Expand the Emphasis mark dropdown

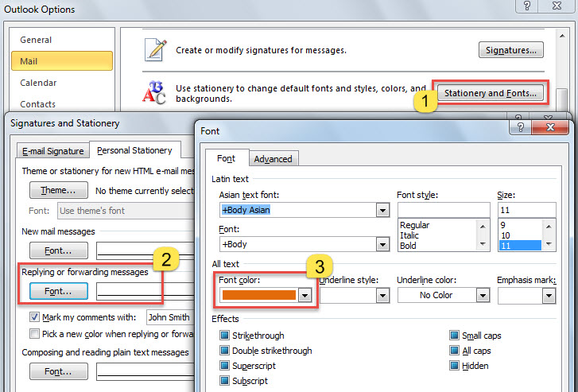point(549,295)
